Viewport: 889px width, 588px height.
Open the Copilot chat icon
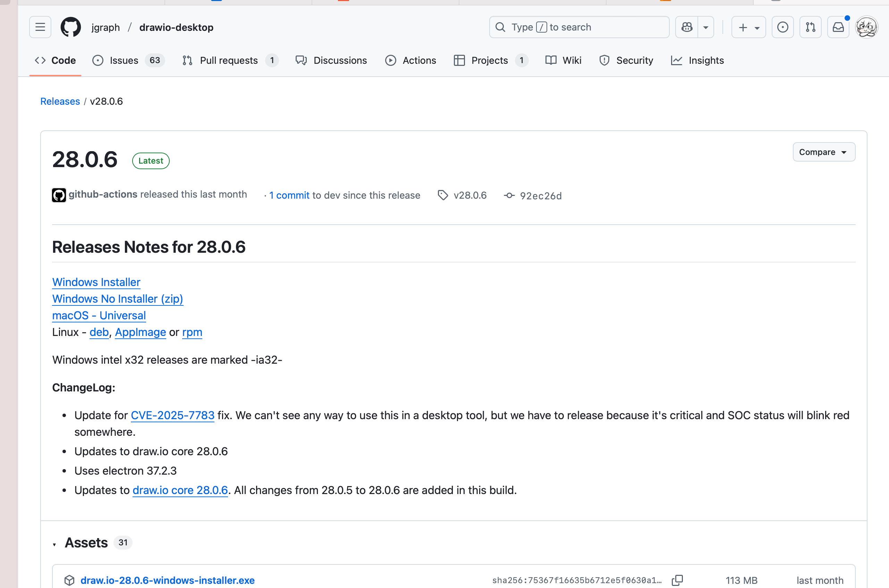[687, 27]
